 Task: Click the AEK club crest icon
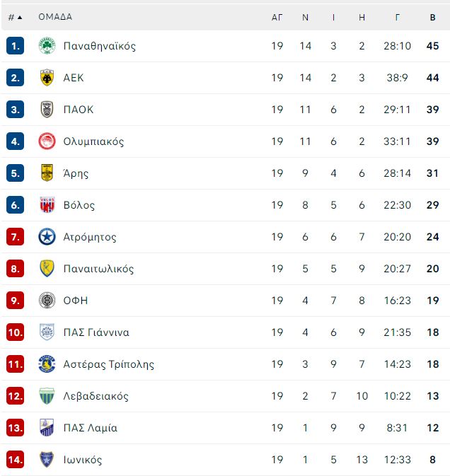47,78
